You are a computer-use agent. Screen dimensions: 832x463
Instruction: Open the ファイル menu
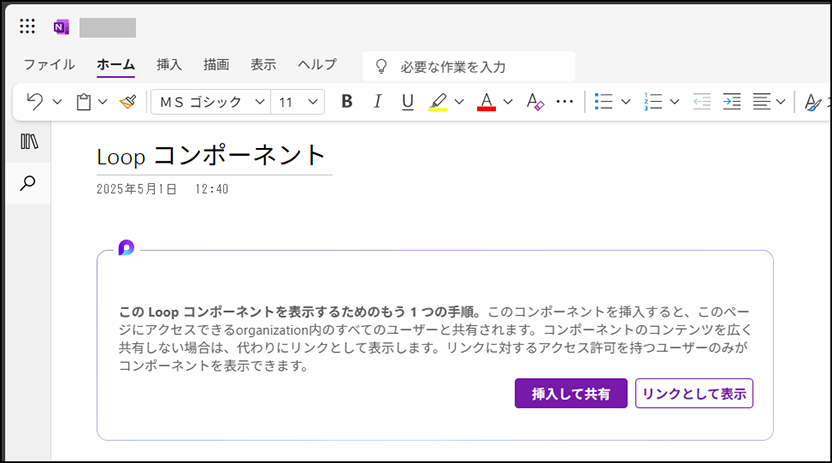(x=49, y=65)
